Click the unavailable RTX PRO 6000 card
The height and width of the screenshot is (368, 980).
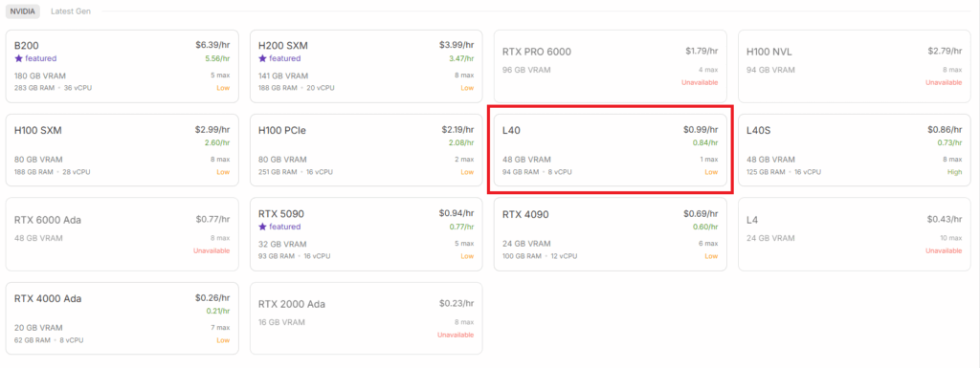coord(610,66)
